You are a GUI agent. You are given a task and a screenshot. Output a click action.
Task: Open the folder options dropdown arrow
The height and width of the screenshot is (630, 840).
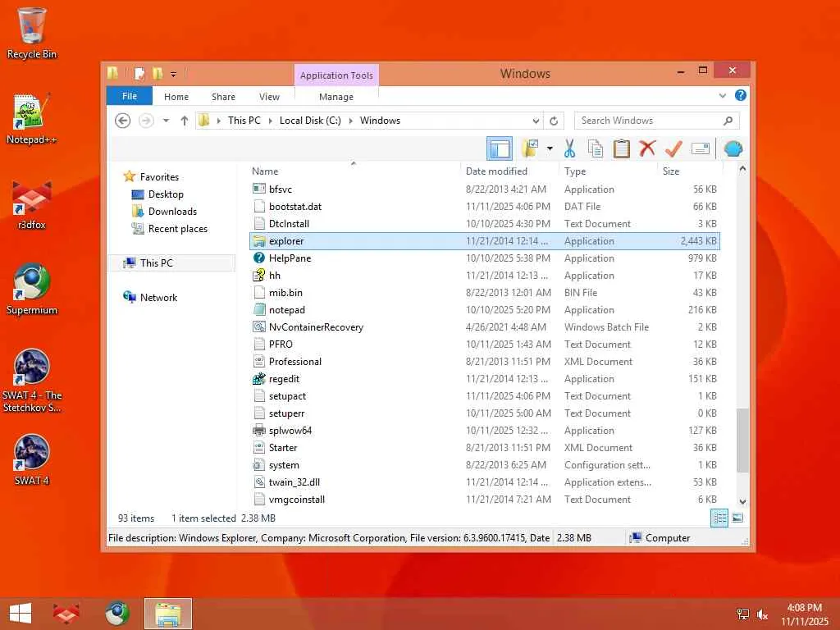550,148
